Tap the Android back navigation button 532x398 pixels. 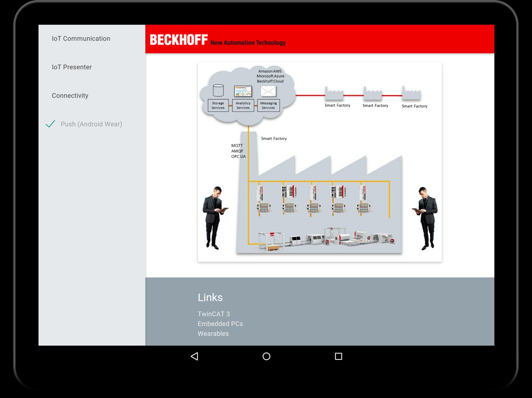(194, 356)
